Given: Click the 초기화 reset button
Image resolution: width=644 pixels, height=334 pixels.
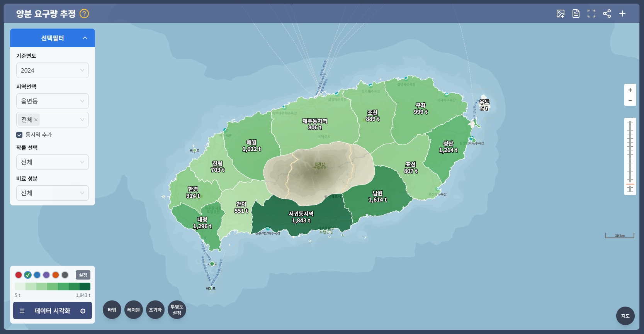Looking at the screenshot, I should [155, 310].
